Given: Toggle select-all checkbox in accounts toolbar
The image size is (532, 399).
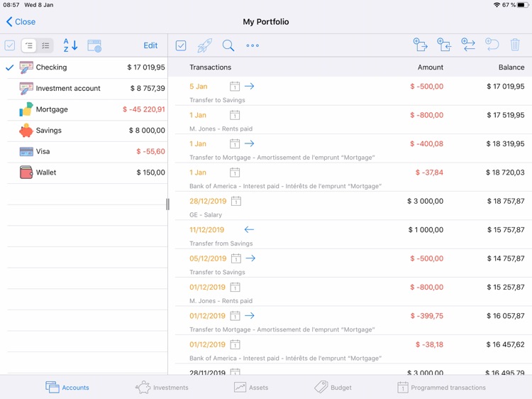Looking at the screenshot, I should 10,45.
